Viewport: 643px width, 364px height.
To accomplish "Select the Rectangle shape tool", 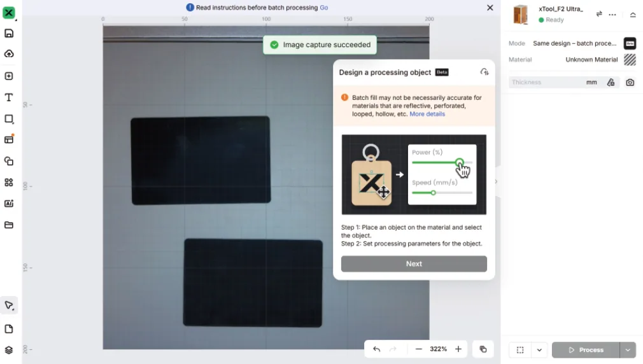I will tap(9, 119).
